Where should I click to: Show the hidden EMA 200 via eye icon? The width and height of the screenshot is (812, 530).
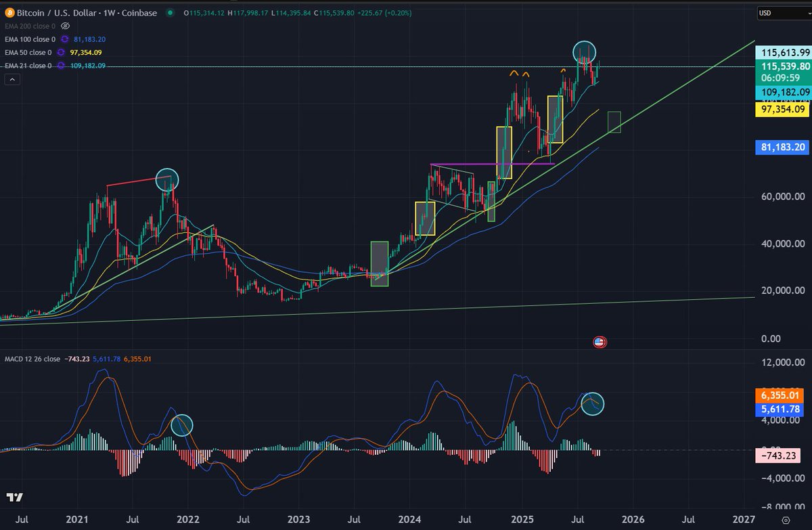coord(65,25)
